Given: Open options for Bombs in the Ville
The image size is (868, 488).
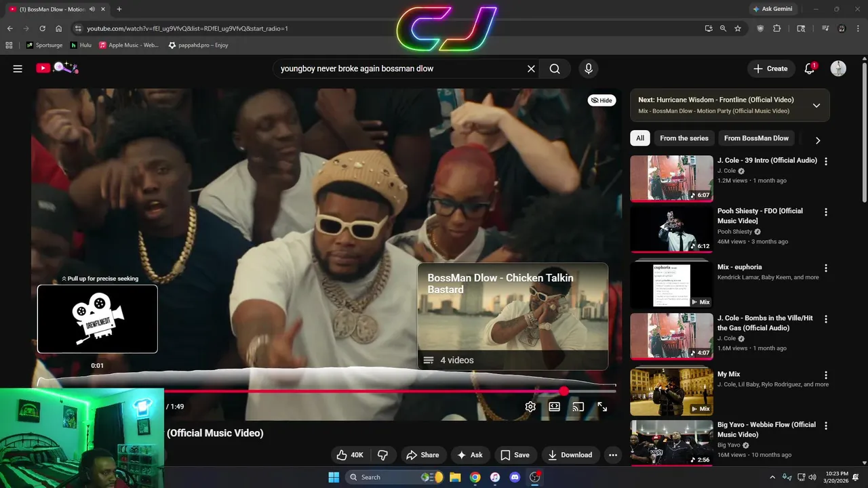Looking at the screenshot, I should pyautogui.click(x=826, y=319).
